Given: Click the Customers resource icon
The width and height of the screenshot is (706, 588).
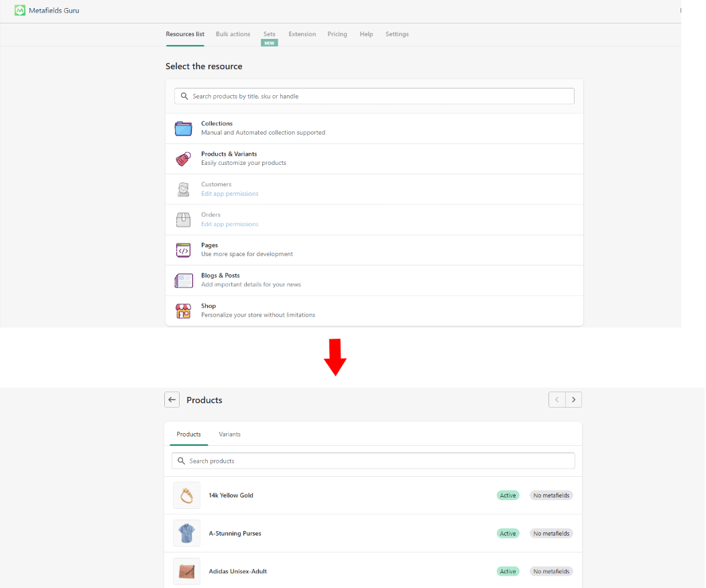Looking at the screenshot, I should click(183, 189).
